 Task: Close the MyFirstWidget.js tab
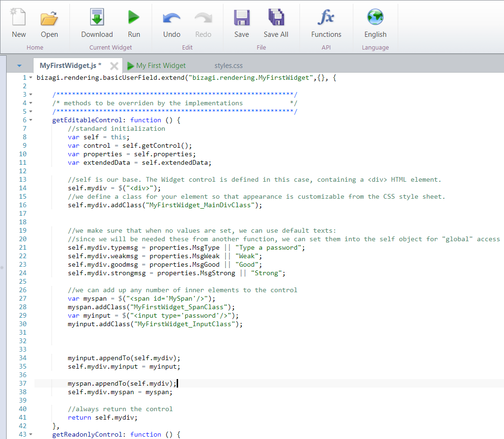[114, 66]
